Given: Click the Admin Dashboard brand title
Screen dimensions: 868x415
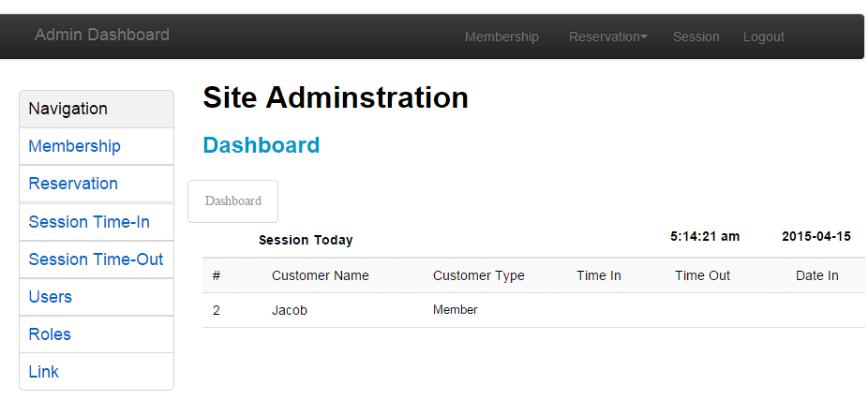Looking at the screenshot, I should [x=102, y=35].
